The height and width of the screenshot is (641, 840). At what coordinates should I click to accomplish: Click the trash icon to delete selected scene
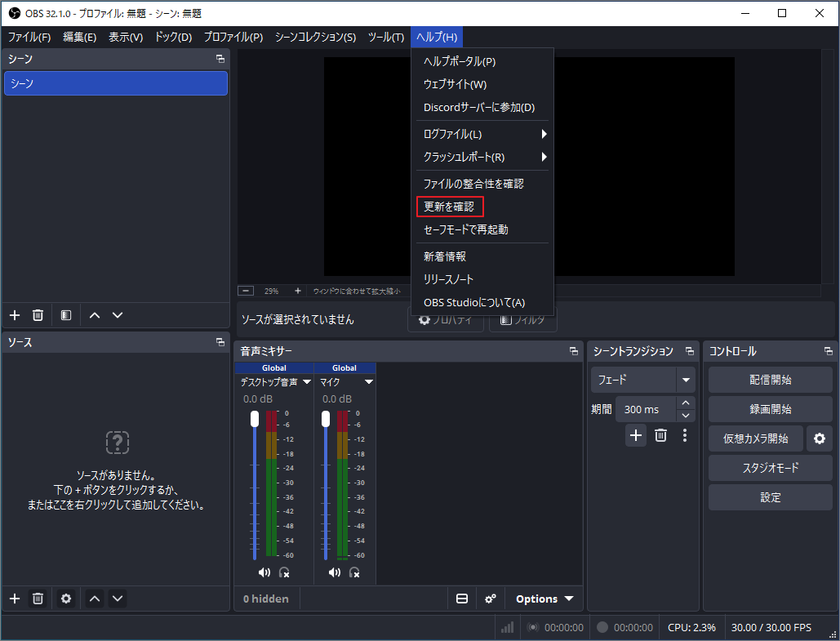pos(37,314)
